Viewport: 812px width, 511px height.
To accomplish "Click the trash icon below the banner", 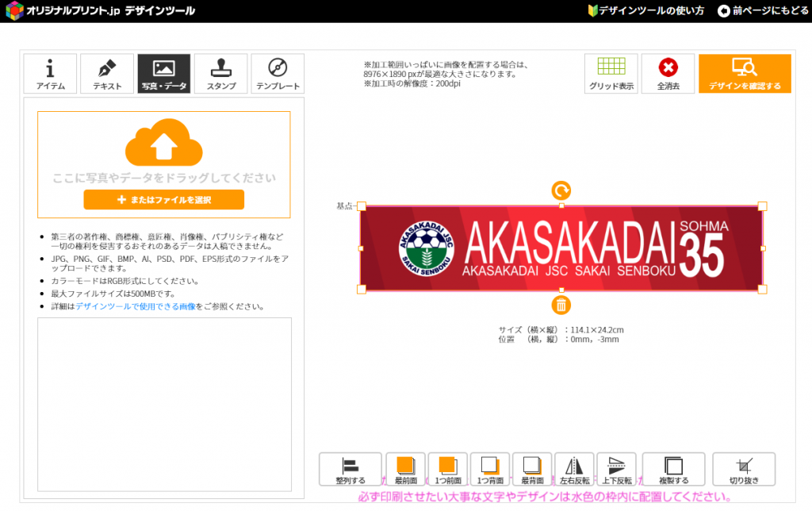I will (561, 305).
